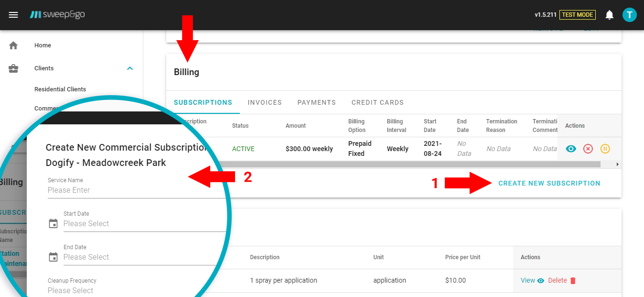The height and width of the screenshot is (297, 644).
Task: Click the notifications bell icon
Action: (609, 15)
